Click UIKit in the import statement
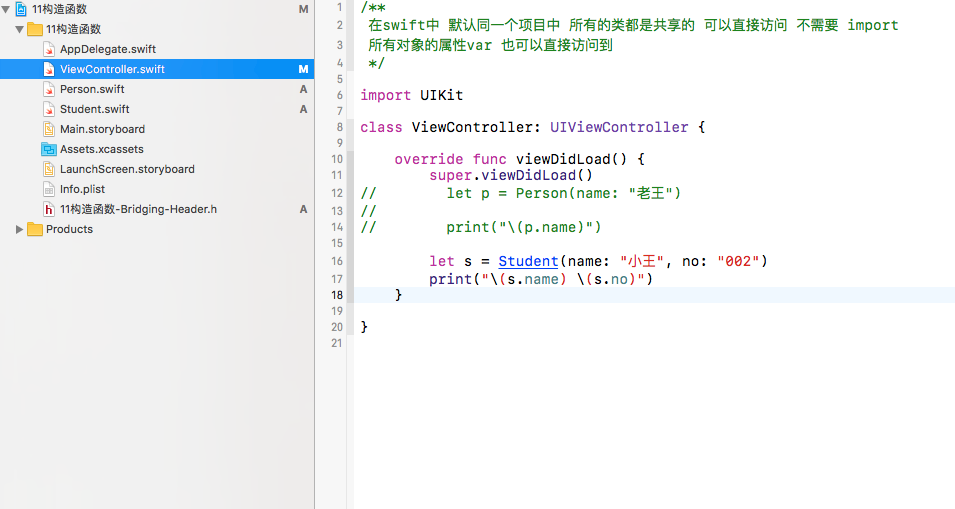Viewport: 955px width, 509px height. [x=442, y=96]
